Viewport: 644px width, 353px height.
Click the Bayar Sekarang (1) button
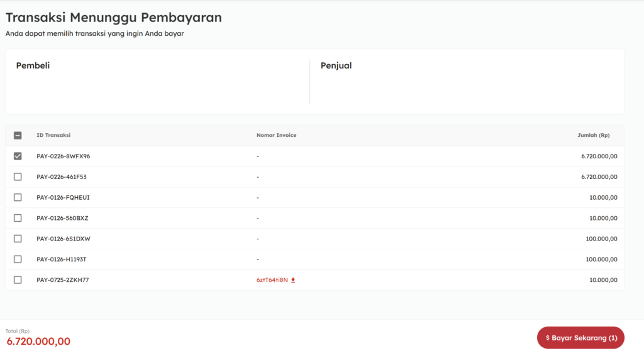point(580,338)
